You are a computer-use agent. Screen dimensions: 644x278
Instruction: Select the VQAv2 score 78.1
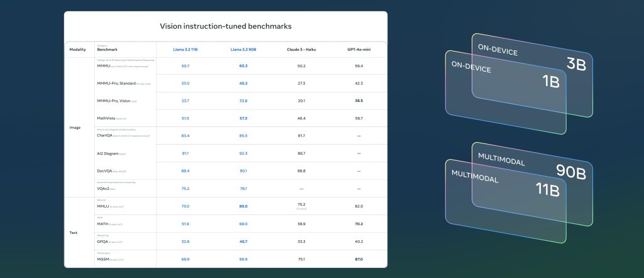tap(243, 189)
